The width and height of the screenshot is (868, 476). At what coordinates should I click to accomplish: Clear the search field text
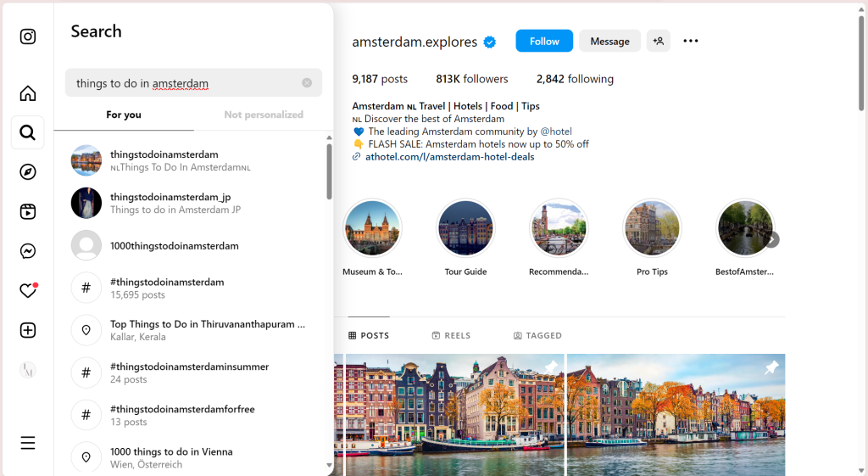pyautogui.click(x=307, y=83)
